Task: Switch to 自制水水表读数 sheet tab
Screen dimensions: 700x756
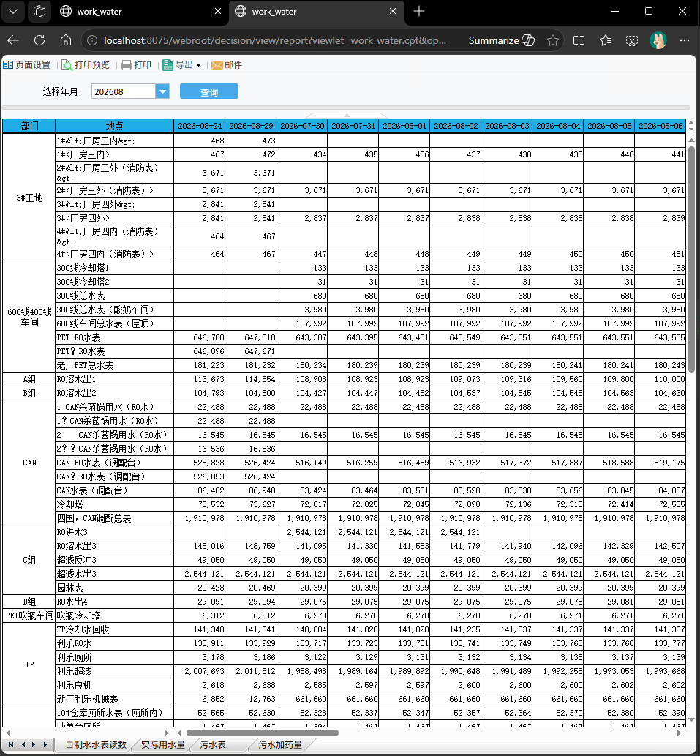Action: pyautogui.click(x=95, y=745)
